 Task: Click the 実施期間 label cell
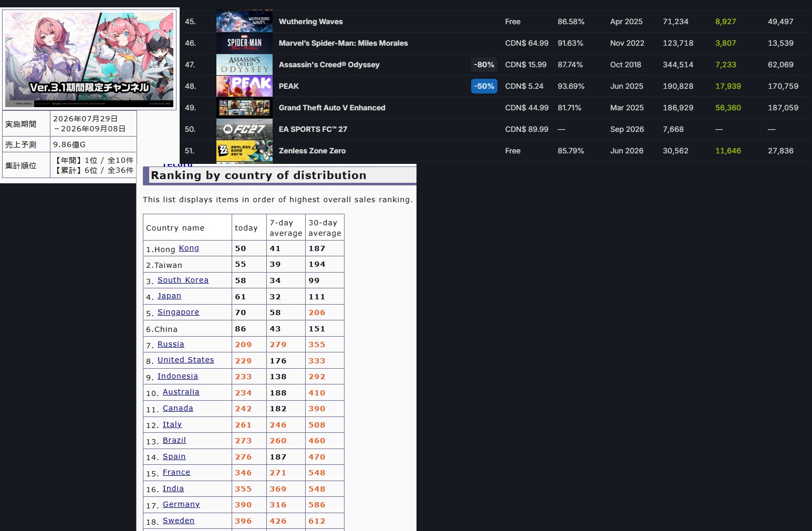click(x=26, y=124)
